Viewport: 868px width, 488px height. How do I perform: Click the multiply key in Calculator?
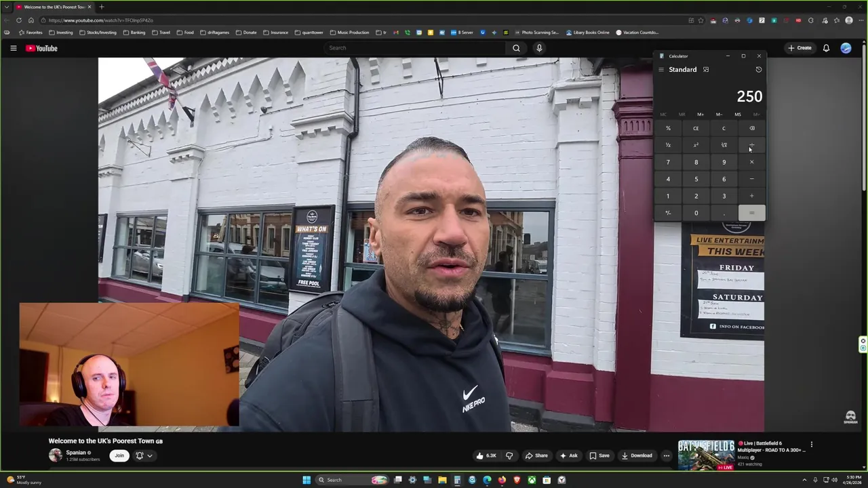tap(751, 162)
